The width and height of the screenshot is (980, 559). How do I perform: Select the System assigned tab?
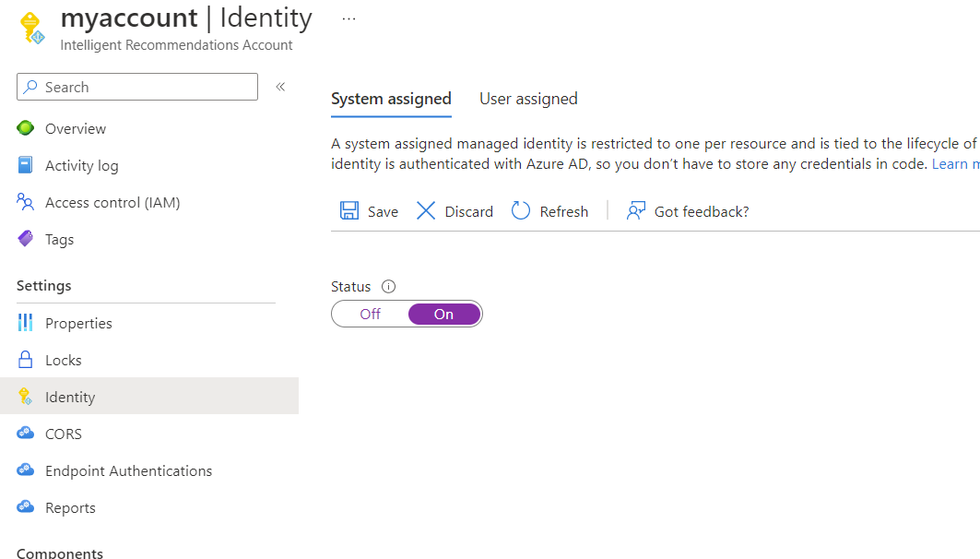click(x=391, y=99)
